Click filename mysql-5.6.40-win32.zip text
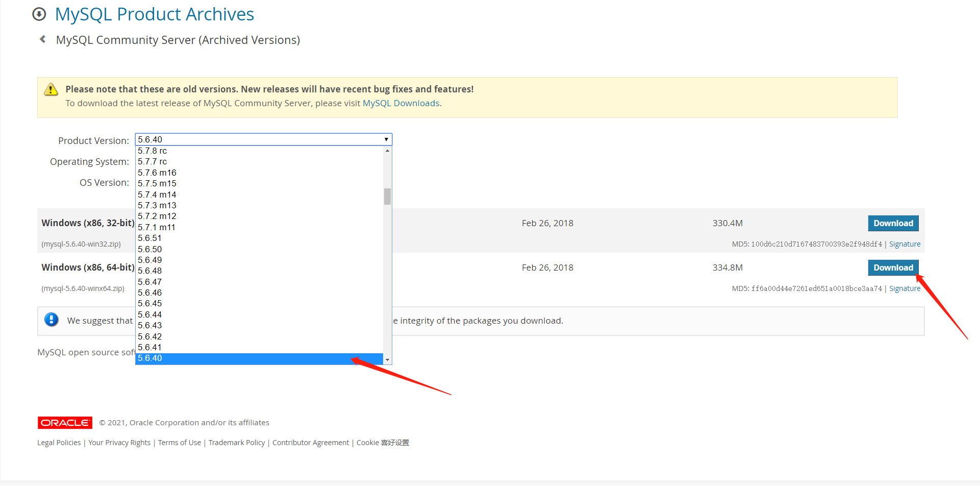The image size is (980, 486). pos(81,244)
